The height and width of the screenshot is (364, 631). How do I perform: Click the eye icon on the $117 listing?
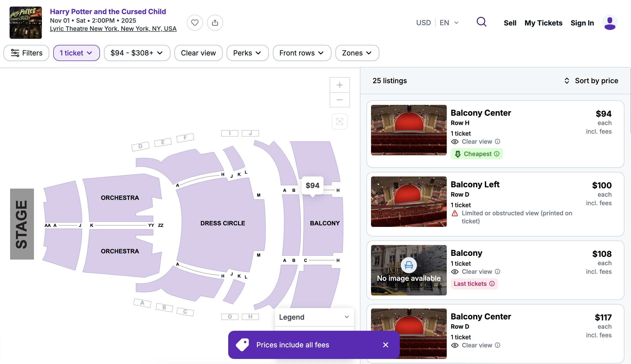(455, 345)
